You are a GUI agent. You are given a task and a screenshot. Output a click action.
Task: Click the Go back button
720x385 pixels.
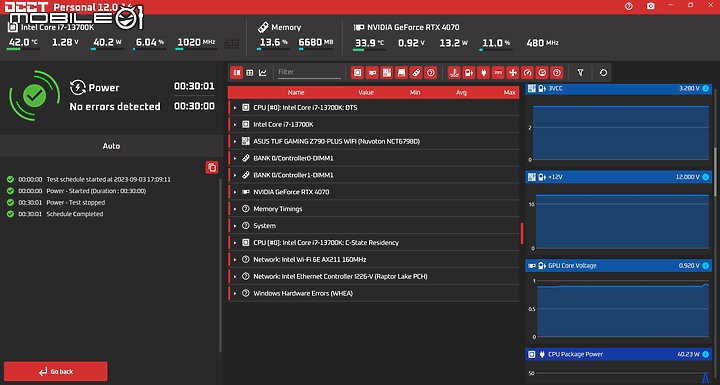(x=56, y=371)
